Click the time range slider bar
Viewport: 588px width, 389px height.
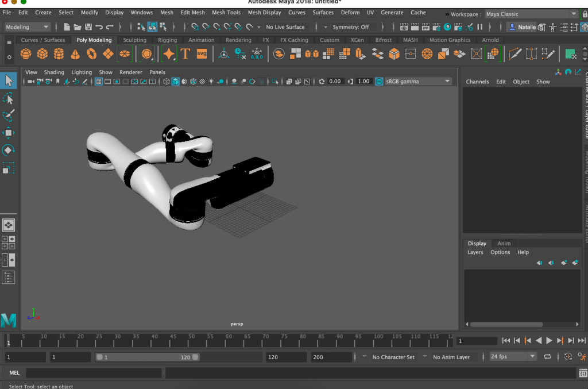(147, 357)
